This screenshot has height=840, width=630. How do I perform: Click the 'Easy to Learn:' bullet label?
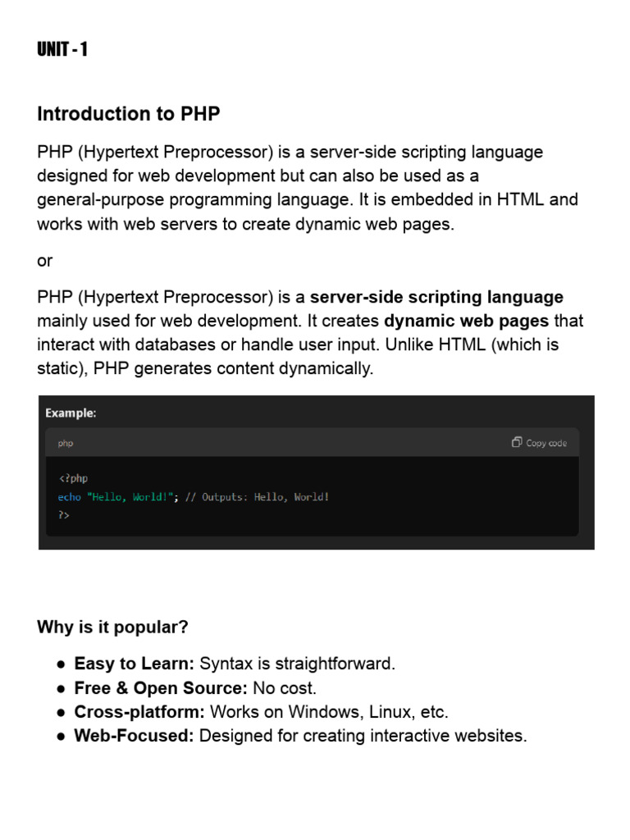[x=134, y=664]
